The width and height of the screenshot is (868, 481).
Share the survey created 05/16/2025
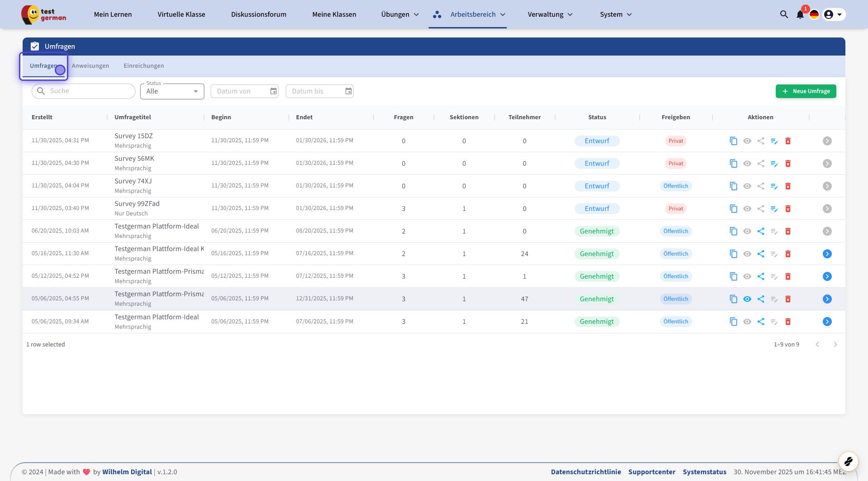pos(760,254)
